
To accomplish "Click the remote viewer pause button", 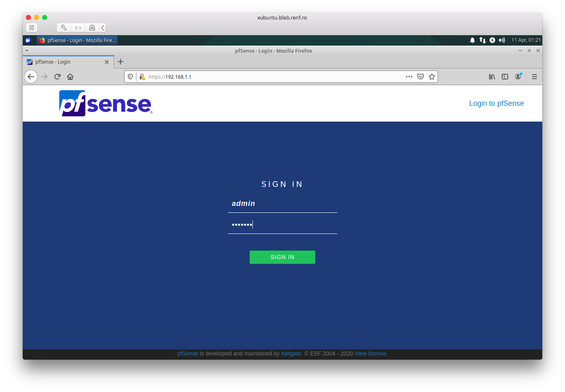I will tap(32, 28).
